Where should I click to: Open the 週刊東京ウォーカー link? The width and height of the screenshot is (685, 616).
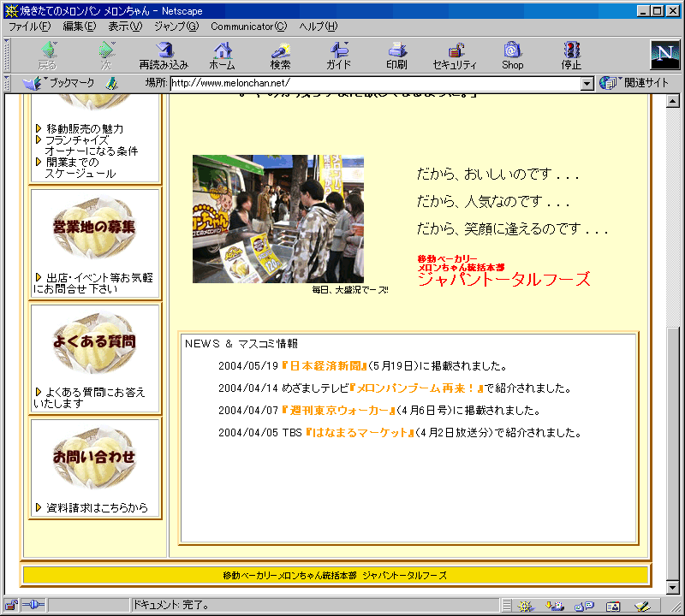coord(338,411)
